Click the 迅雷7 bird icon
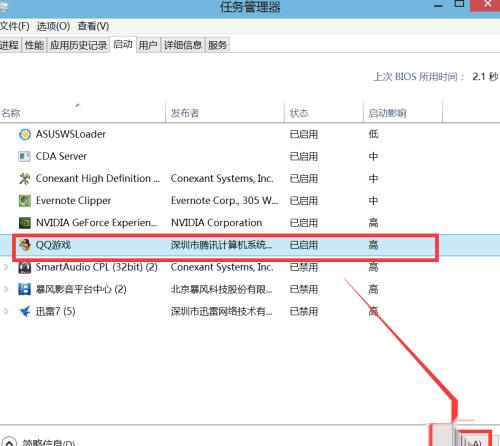500x446 pixels. click(24, 312)
